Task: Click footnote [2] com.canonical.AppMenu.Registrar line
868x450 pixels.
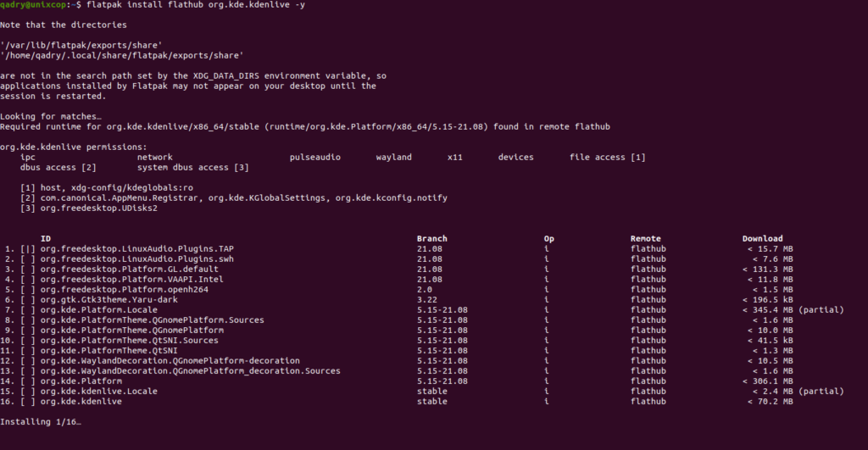Action: click(x=234, y=197)
